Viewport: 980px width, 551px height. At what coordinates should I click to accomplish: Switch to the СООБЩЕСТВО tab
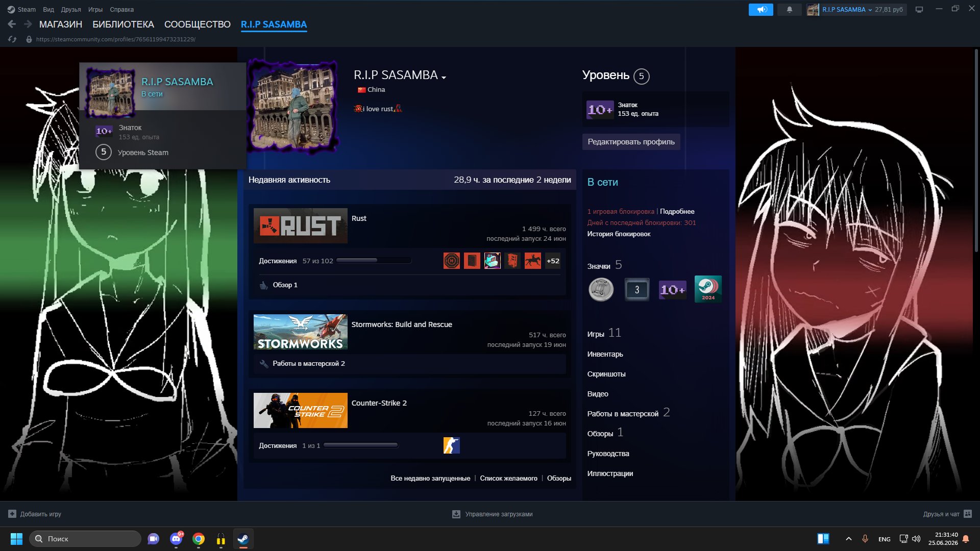pos(197,24)
